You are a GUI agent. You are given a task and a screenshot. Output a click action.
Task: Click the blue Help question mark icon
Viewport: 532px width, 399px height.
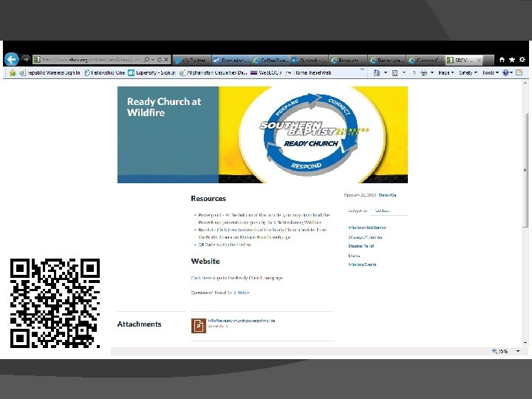coord(505,72)
